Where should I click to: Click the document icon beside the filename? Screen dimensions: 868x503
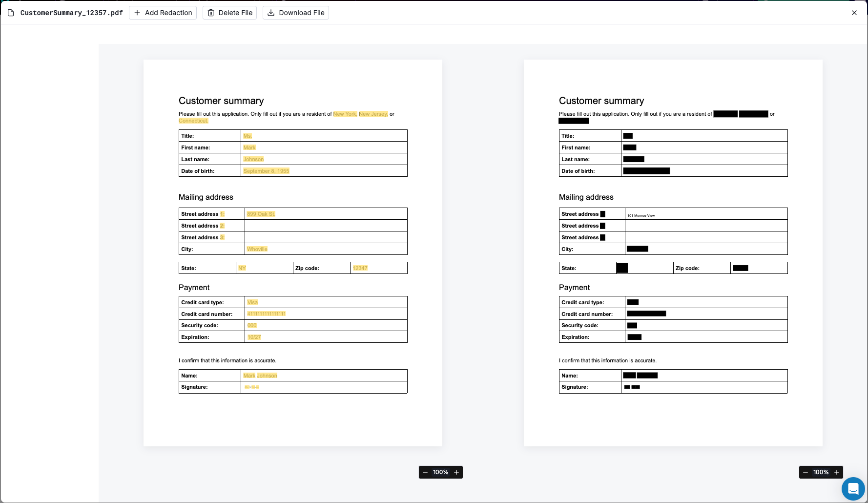click(11, 13)
